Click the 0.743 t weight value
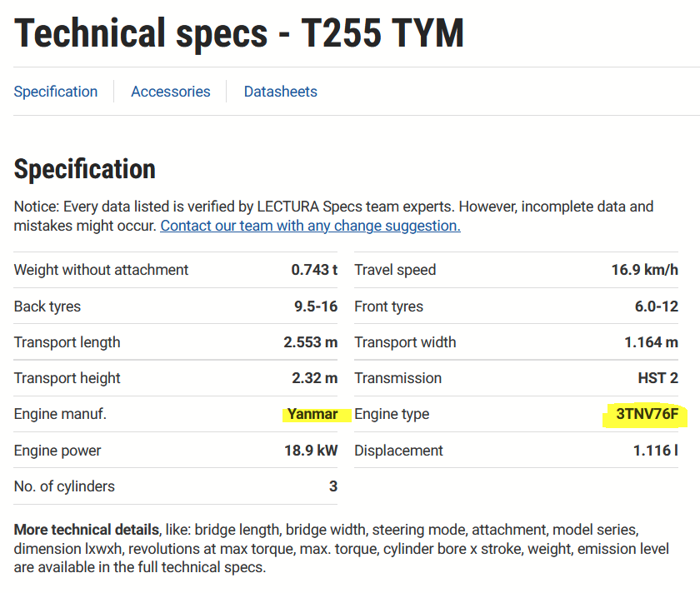The image size is (700, 593). pyautogui.click(x=314, y=270)
